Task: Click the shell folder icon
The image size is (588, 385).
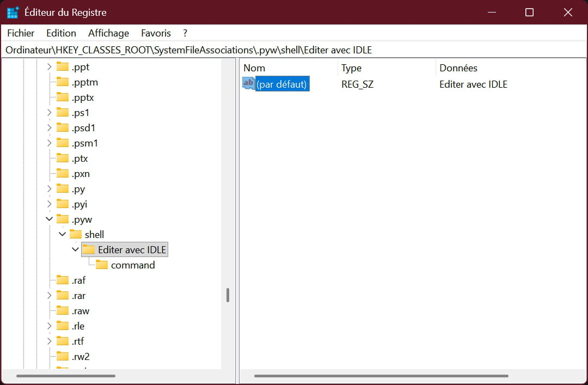Action: click(76, 235)
